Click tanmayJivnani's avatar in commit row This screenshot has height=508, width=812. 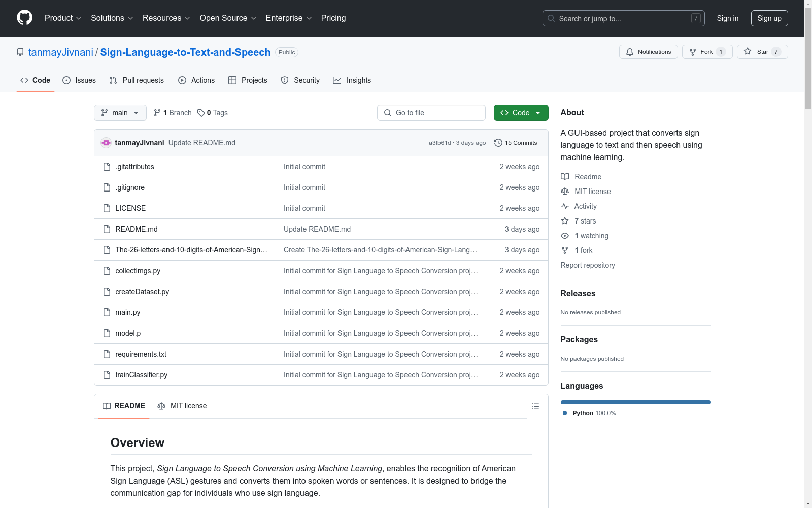[x=106, y=143]
